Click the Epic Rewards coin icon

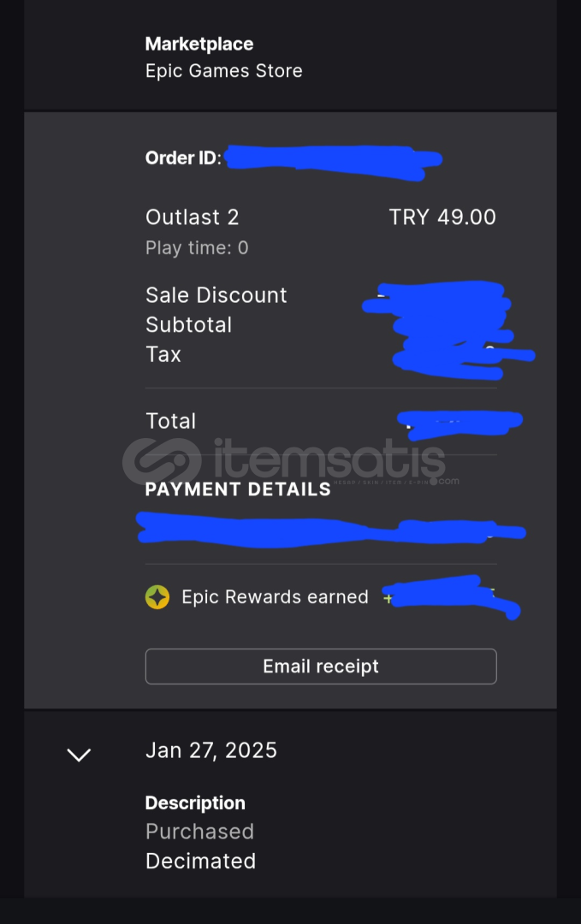point(157,597)
